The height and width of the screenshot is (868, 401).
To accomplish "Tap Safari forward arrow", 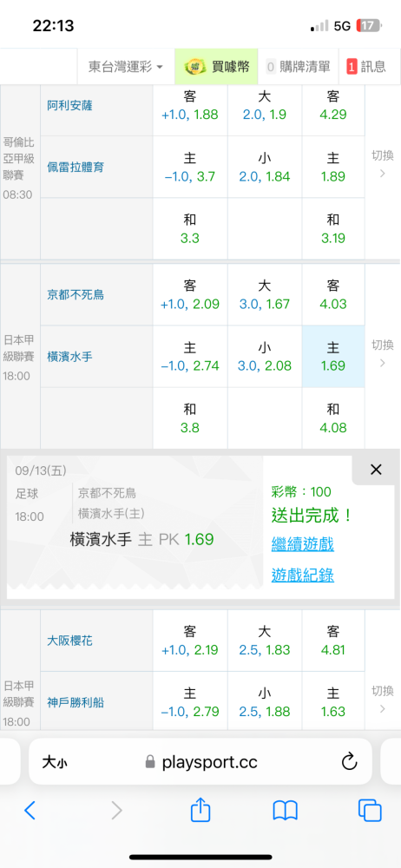I will point(116,811).
